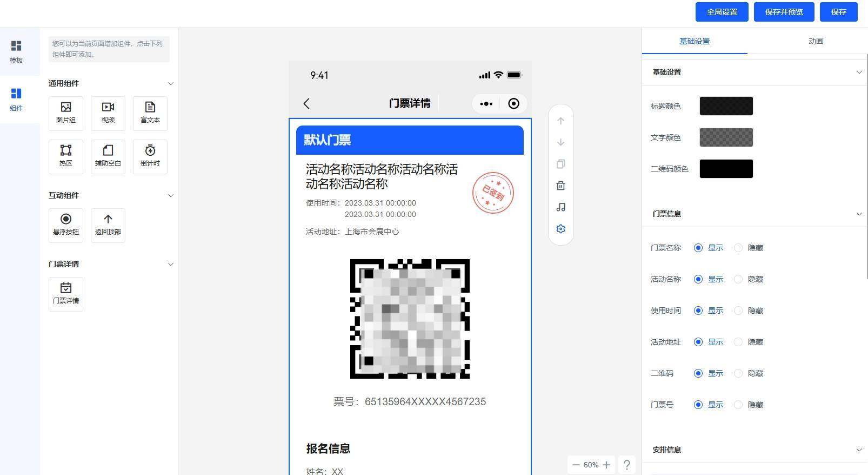Click 保存并预览 save and preview
868x475 pixels.
(x=784, y=12)
